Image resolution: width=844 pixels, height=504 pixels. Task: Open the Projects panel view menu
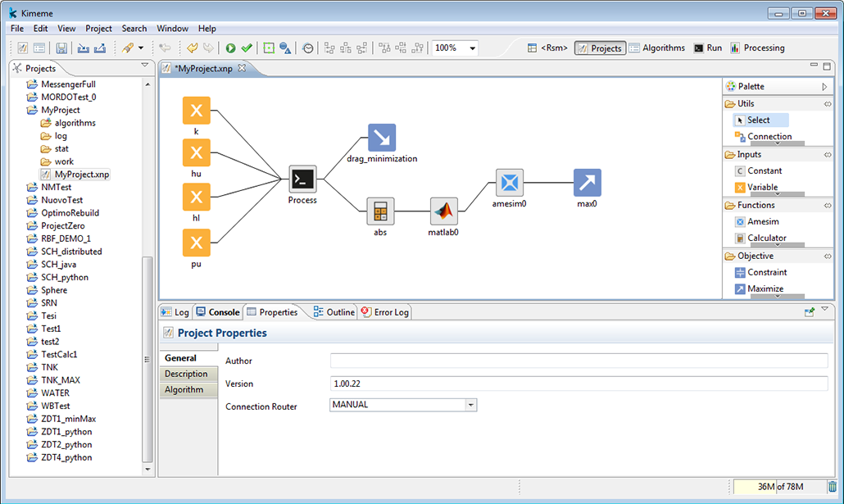[x=145, y=66]
